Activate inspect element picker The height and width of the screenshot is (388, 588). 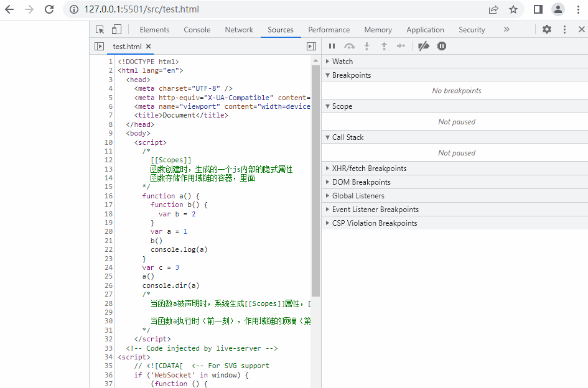click(x=100, y=30)
